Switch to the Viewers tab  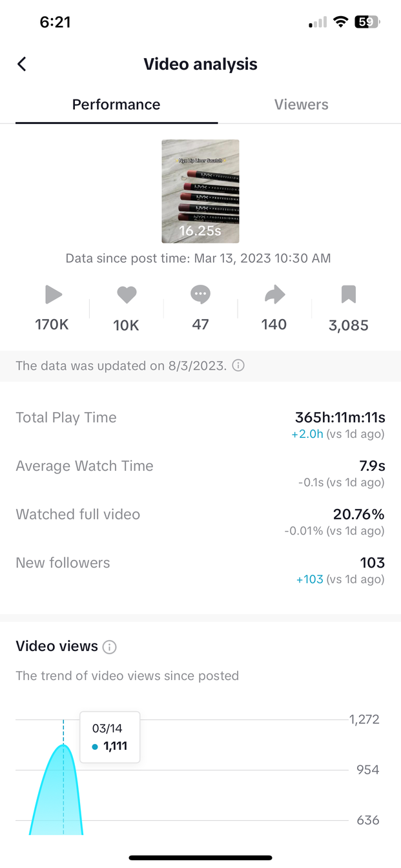301,105
